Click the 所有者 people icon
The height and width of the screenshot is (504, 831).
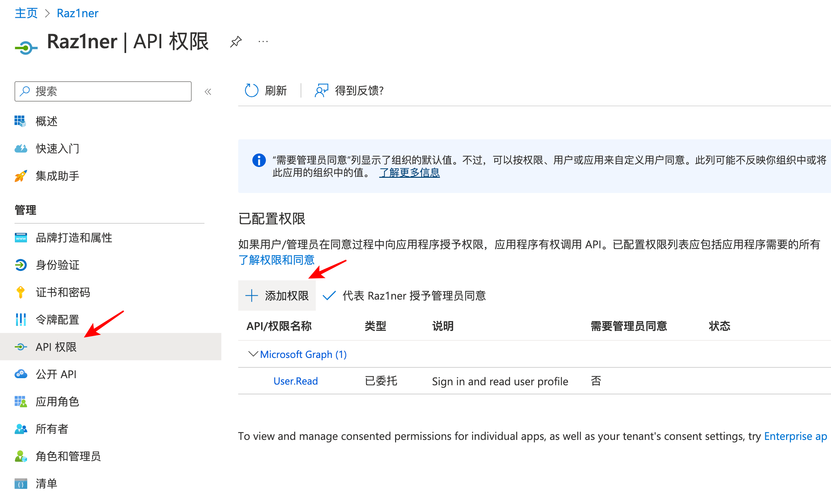click(21, 429)
